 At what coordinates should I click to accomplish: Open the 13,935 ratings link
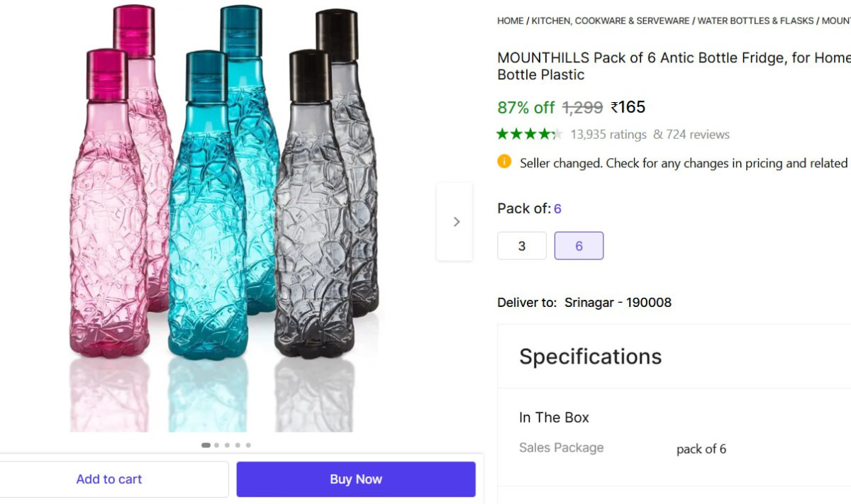coord(608,134)
